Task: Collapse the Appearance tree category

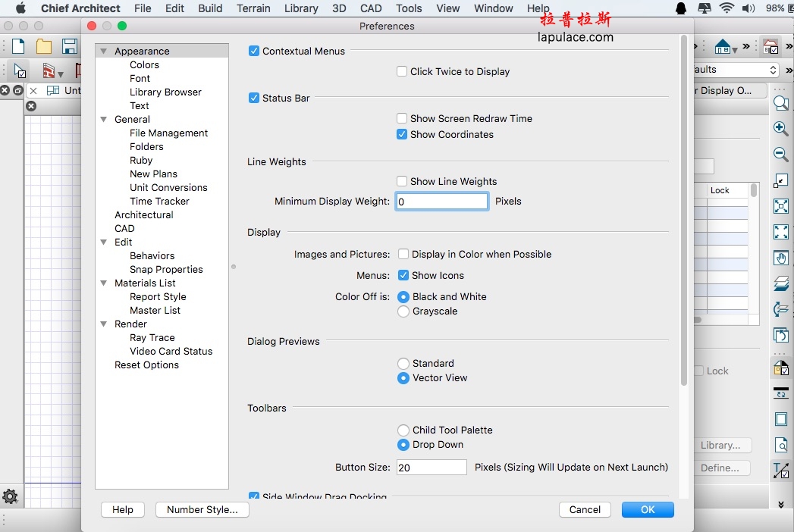Action: pos(104,51)
